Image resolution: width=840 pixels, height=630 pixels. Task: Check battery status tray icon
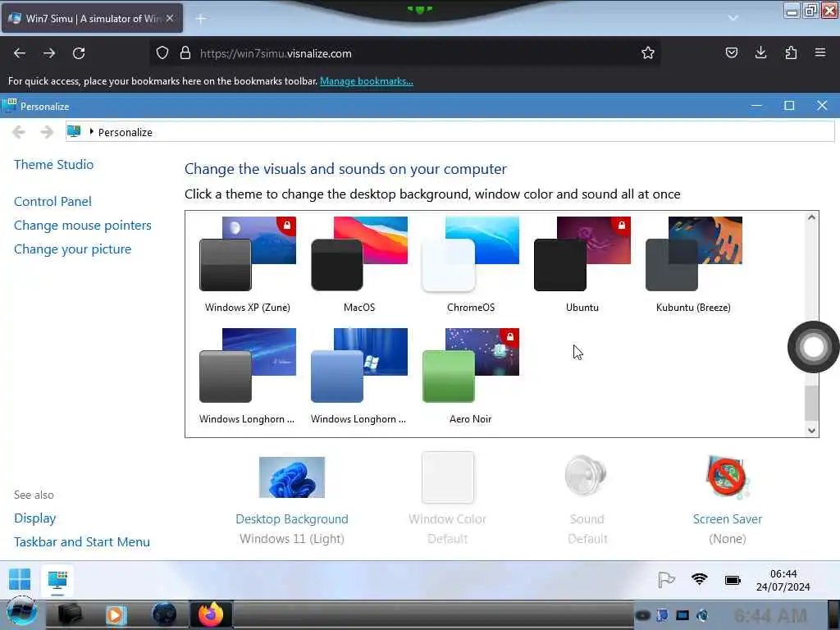coord(733,580)
